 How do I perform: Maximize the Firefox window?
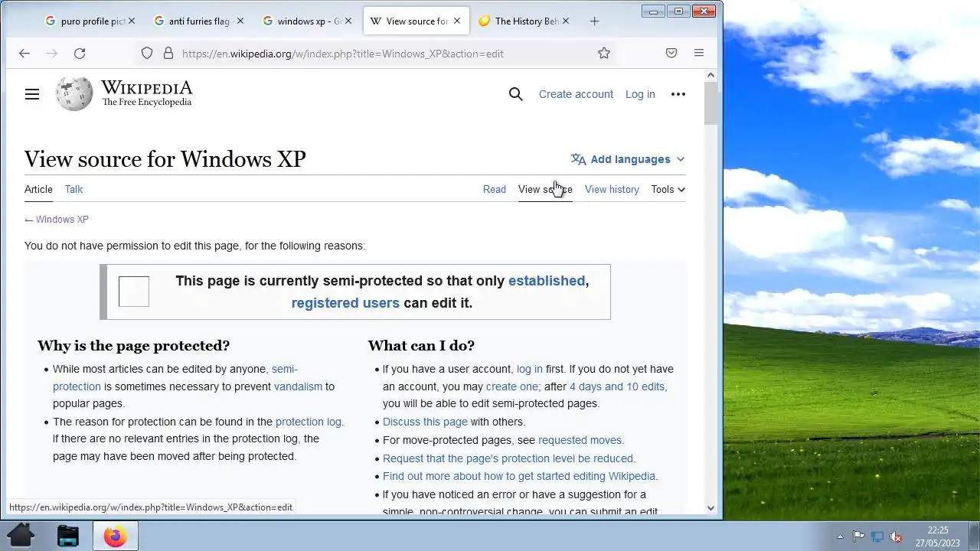(x=678, y=11)
